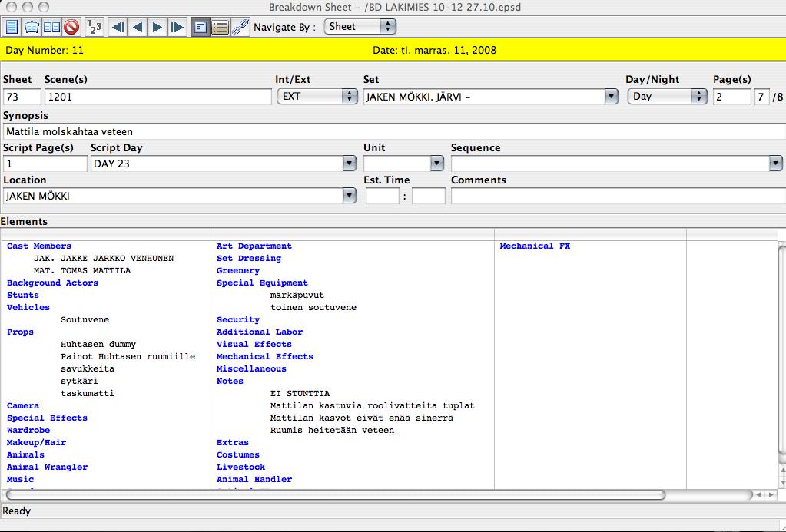Click the Sheet number field 73

point(22,97)
